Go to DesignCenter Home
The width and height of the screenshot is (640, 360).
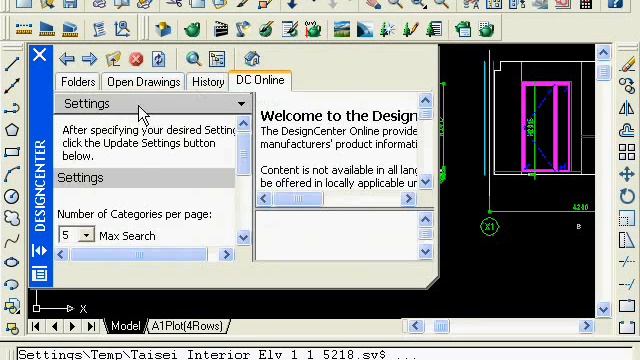click(x=252, y=59)
